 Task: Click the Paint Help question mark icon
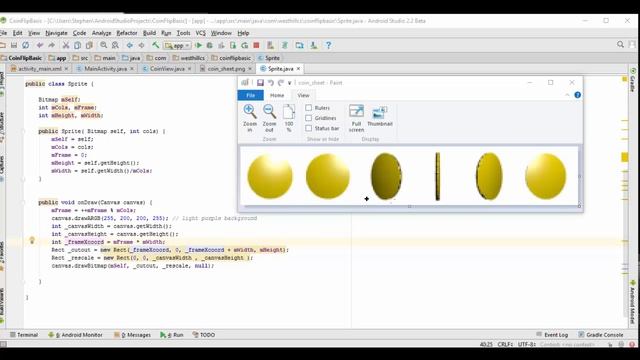pos(578,95)
